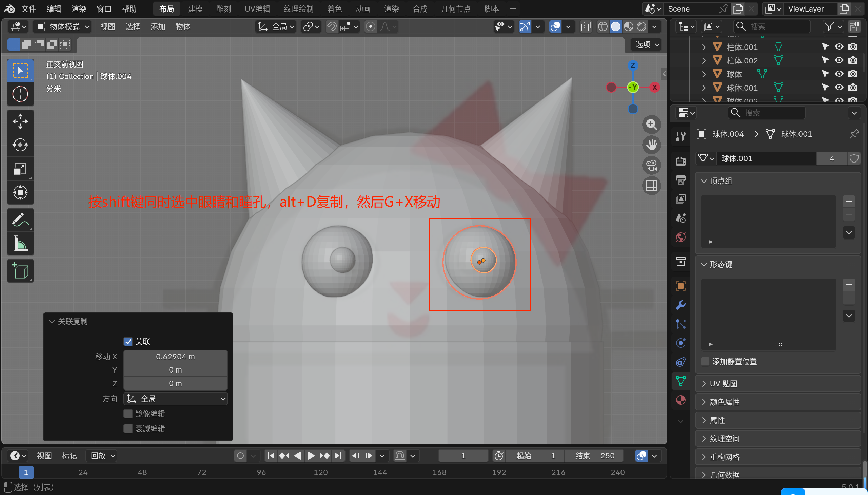Open the 编辑 menu

click(x=54, y=9)
